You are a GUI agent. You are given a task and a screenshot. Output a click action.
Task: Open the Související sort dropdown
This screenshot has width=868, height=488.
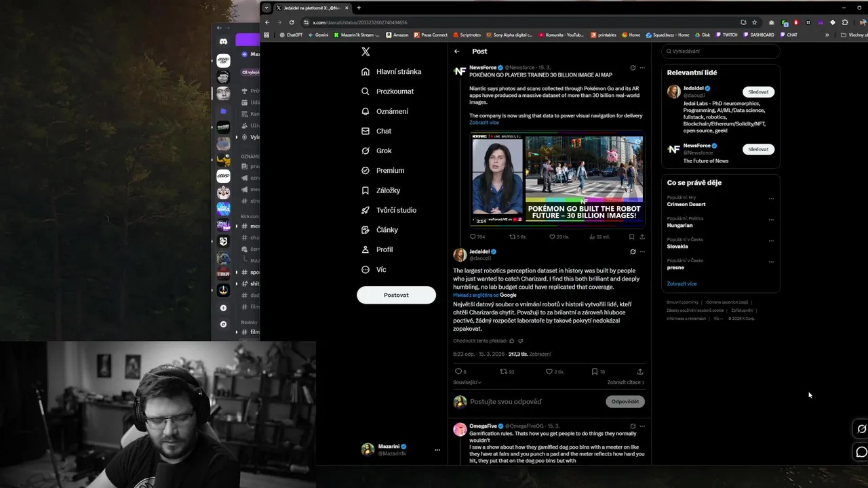click(467, 382)
